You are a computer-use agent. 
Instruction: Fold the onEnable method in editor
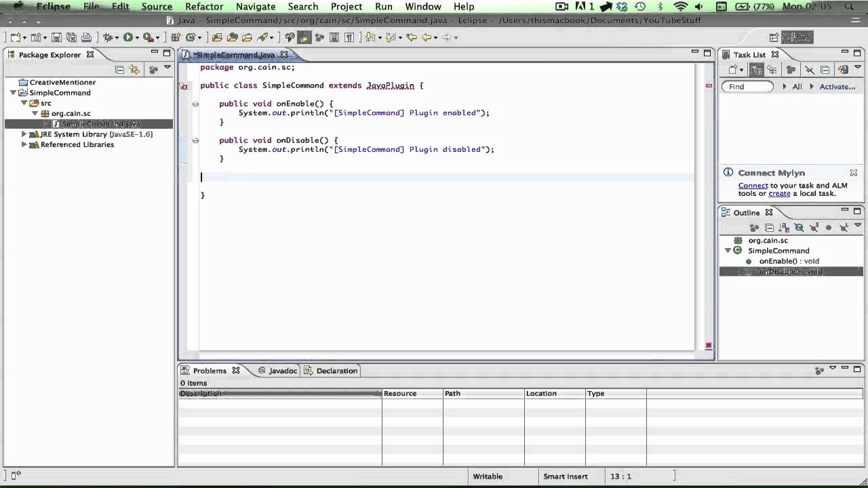tap(195, 104)
